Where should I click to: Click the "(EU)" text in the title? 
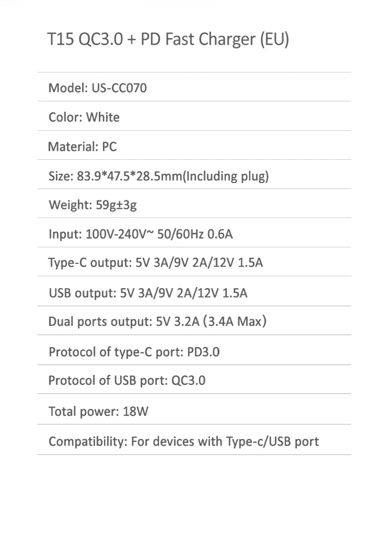274,39
